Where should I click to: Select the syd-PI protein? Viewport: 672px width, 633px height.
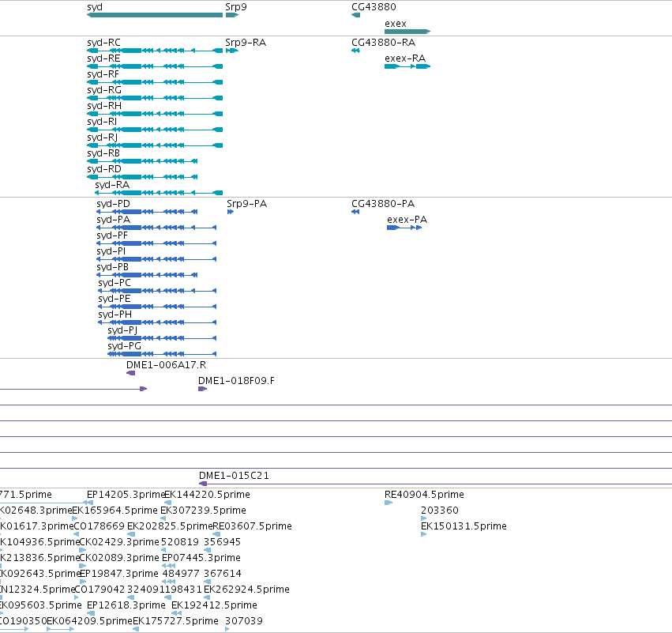[x=156, y=259]
